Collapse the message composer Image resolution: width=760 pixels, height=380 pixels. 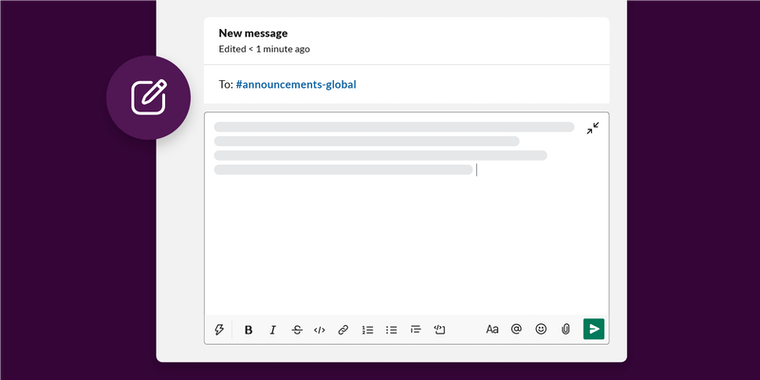[593, 128]
